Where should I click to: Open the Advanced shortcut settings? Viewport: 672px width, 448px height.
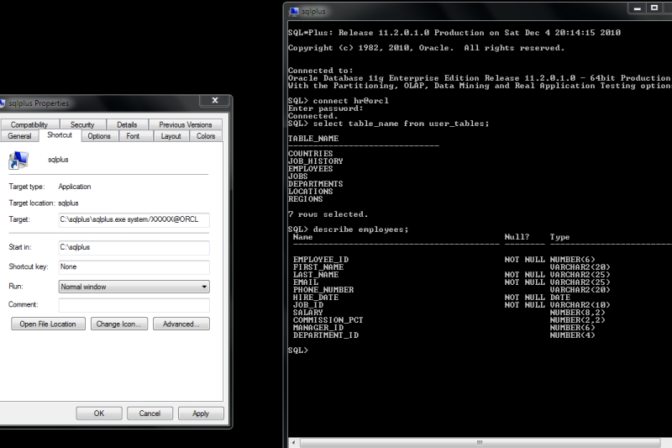pyautogui.click(x=181, y=324)
